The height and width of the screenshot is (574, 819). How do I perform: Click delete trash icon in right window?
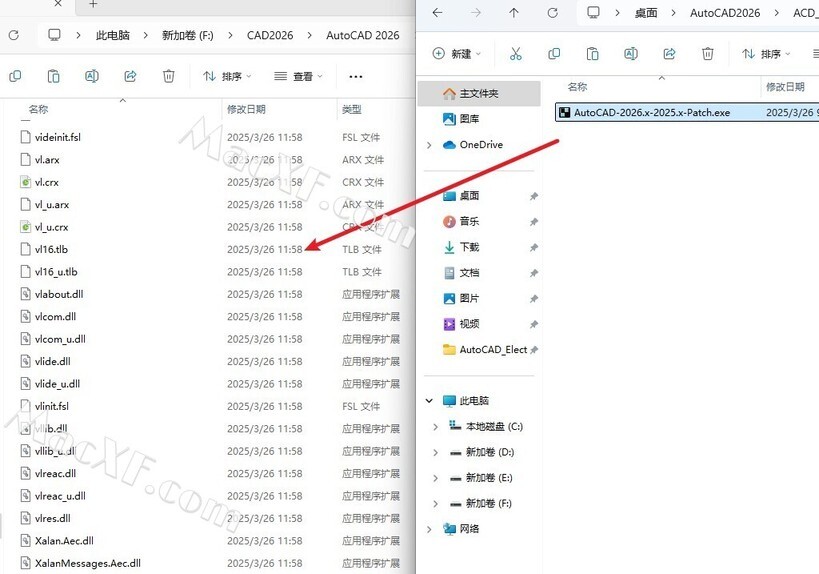(x=708, y=53)
